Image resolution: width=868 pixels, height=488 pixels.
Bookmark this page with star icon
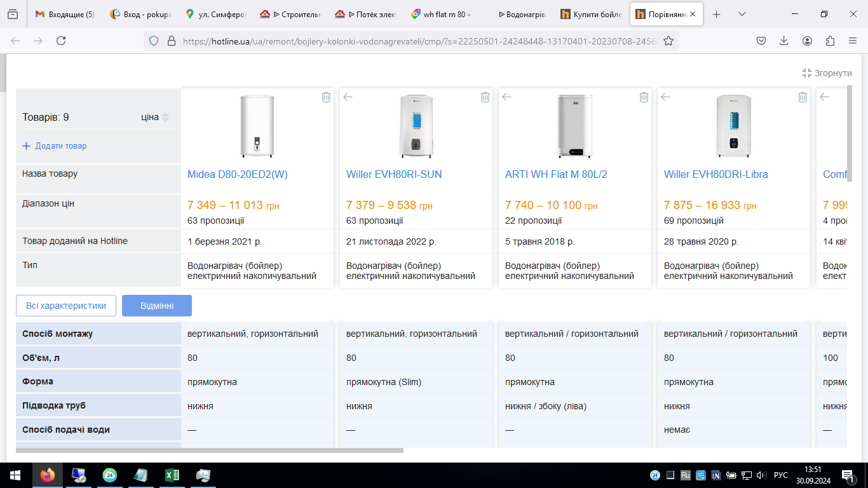668,41
